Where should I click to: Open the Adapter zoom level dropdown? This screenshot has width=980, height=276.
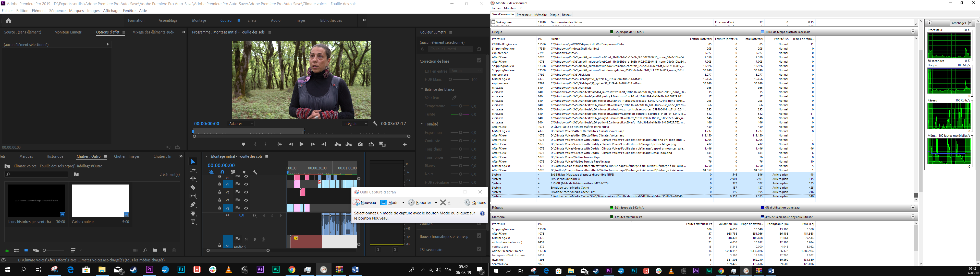click(x=241, y=123)
